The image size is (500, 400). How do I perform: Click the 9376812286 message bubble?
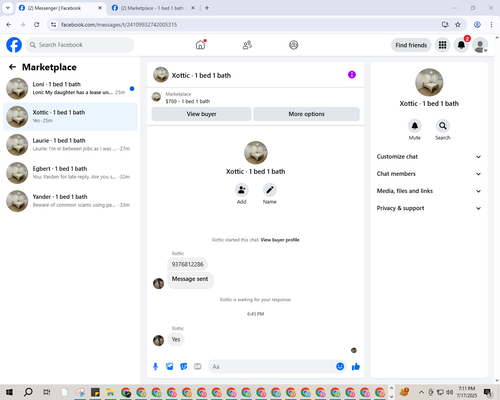(x=188, y=264)
